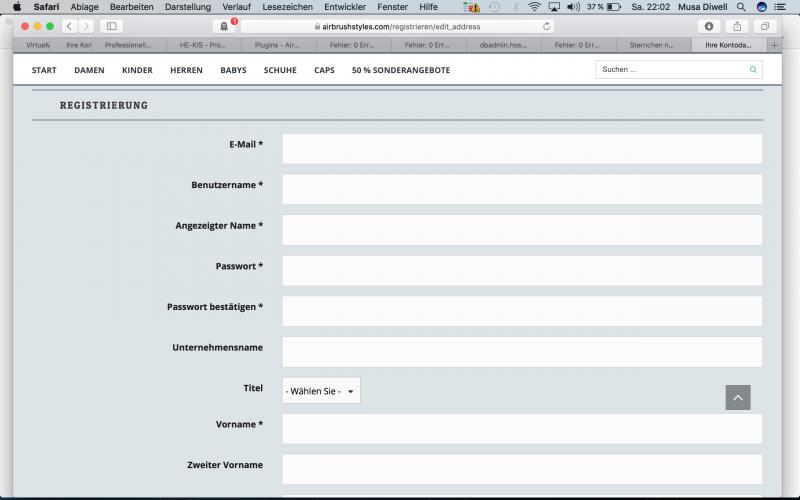Click the scroll-to-top arrow button
This screenshot has height=500, width=800.
(x=738, y=397)
